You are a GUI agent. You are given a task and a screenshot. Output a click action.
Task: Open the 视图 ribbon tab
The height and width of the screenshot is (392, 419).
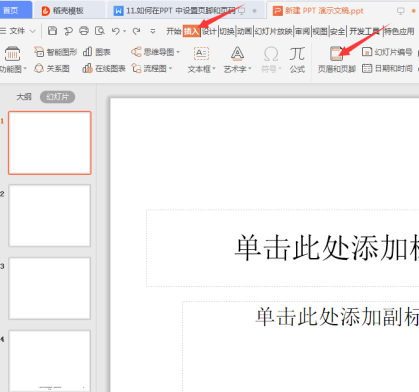(x=320, y=31)
